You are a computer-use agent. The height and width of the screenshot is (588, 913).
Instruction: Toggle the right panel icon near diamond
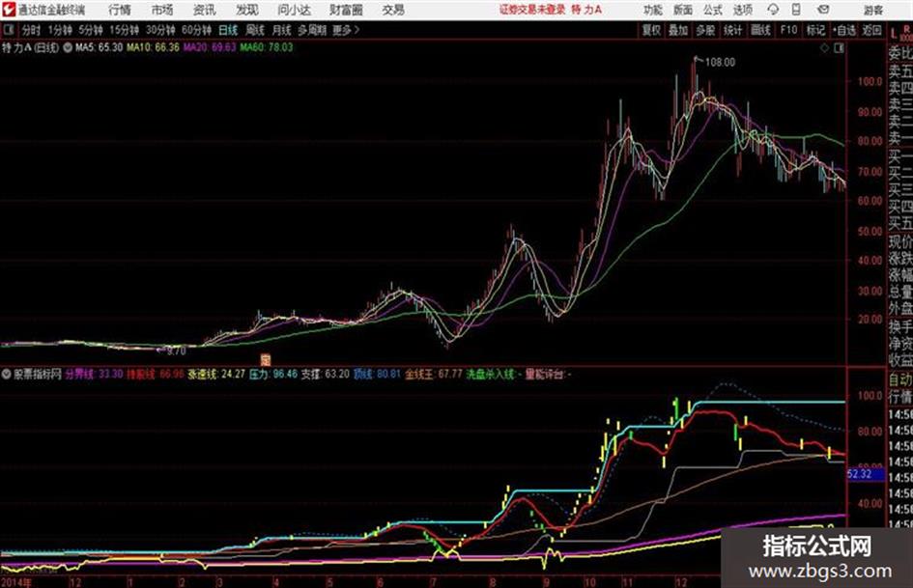(839, 48)
